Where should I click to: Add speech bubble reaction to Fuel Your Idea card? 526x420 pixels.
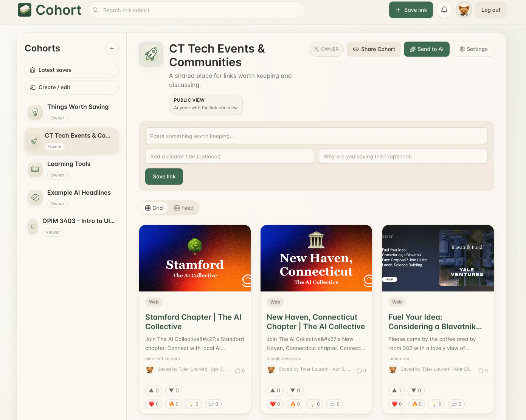456,404
